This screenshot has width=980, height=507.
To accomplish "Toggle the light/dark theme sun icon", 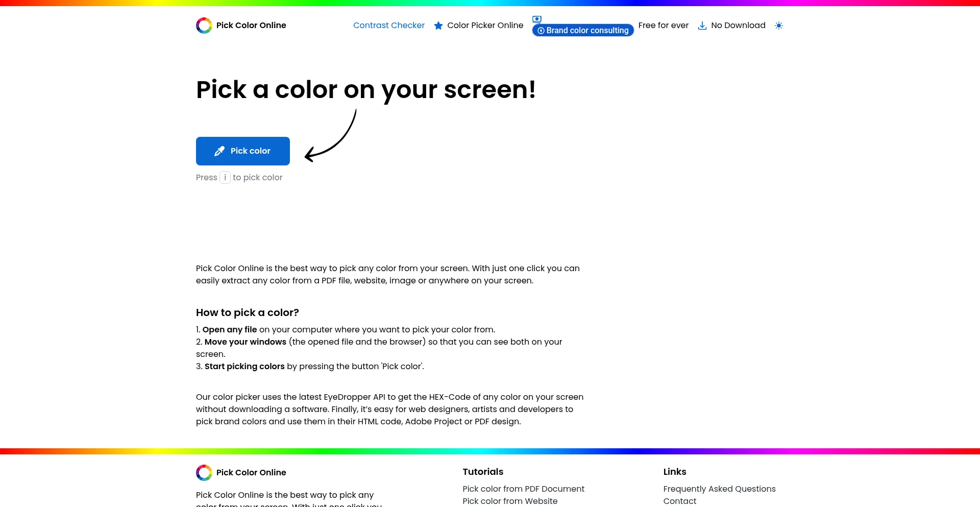I will point(778,26).
